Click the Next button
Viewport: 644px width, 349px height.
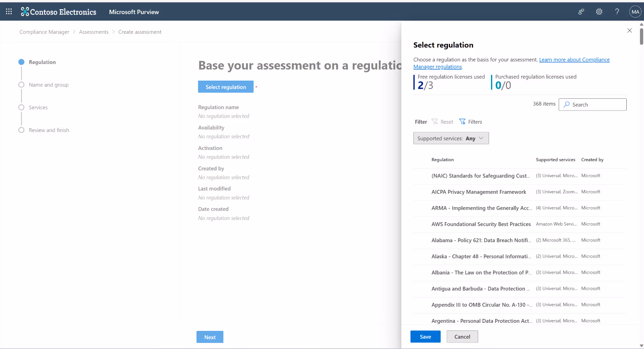(210, 337)
